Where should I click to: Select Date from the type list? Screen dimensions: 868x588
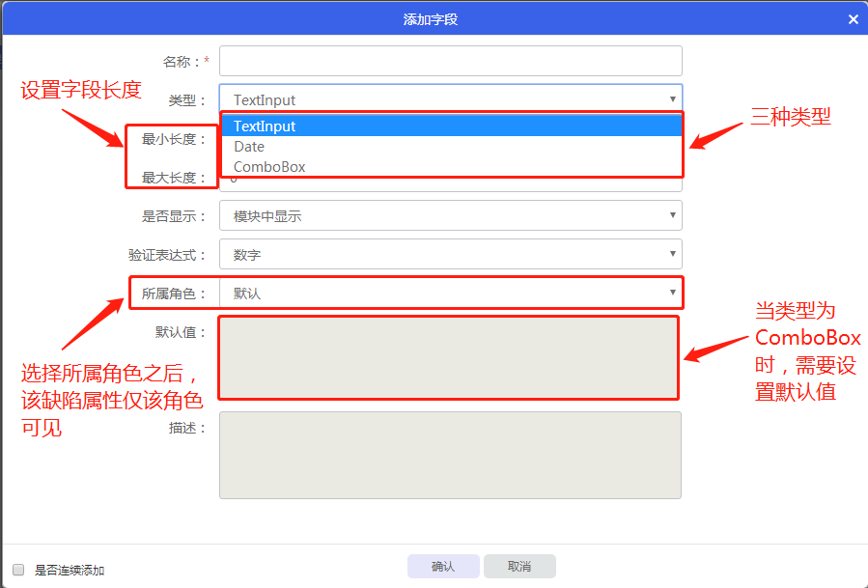(386, 146)
